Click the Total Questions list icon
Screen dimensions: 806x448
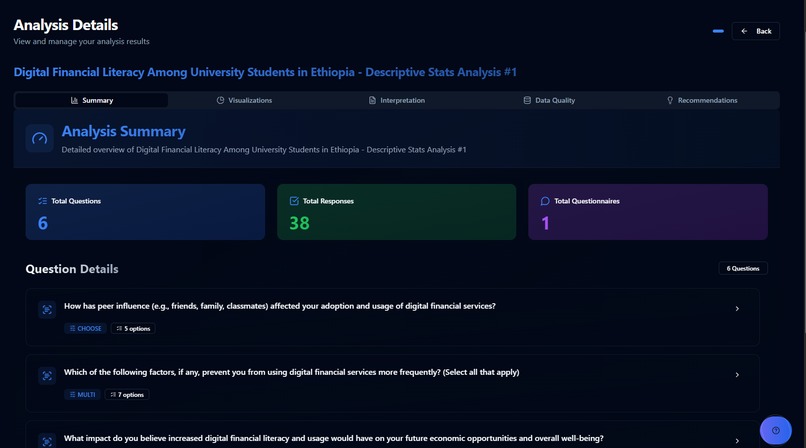pos(43,201)
